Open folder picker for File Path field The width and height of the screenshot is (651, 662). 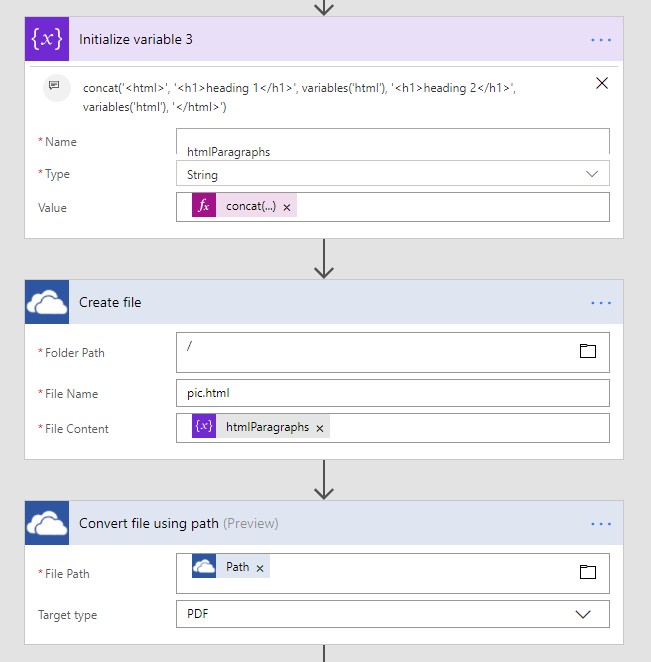pos(587,572)
